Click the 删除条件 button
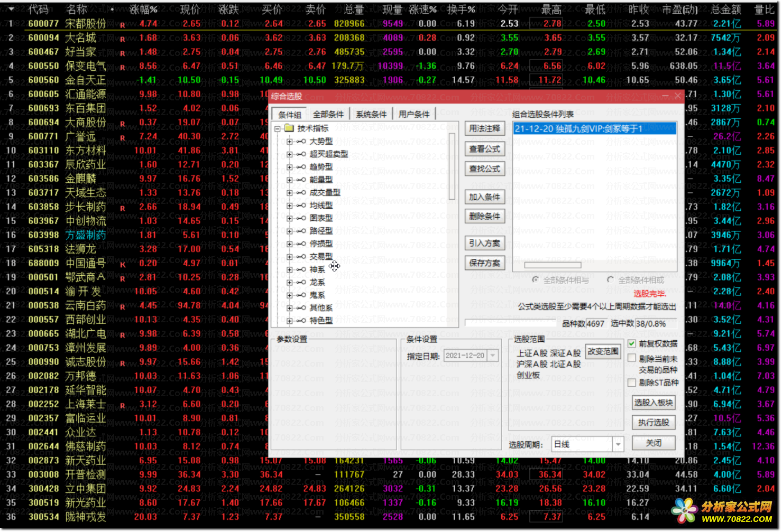The image size is (782, 532). (x=484, y=216)
